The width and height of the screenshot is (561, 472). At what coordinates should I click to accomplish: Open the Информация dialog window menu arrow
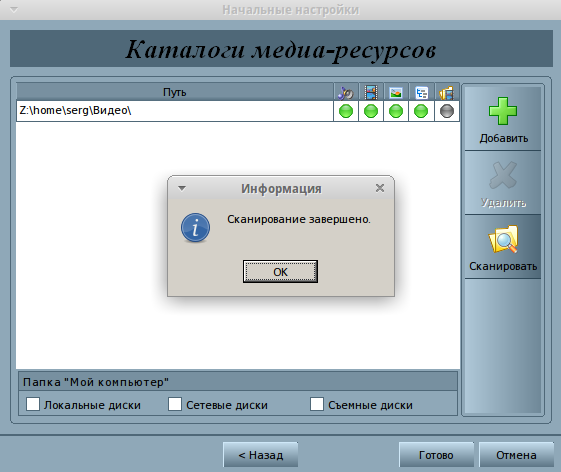coord(182,188)
